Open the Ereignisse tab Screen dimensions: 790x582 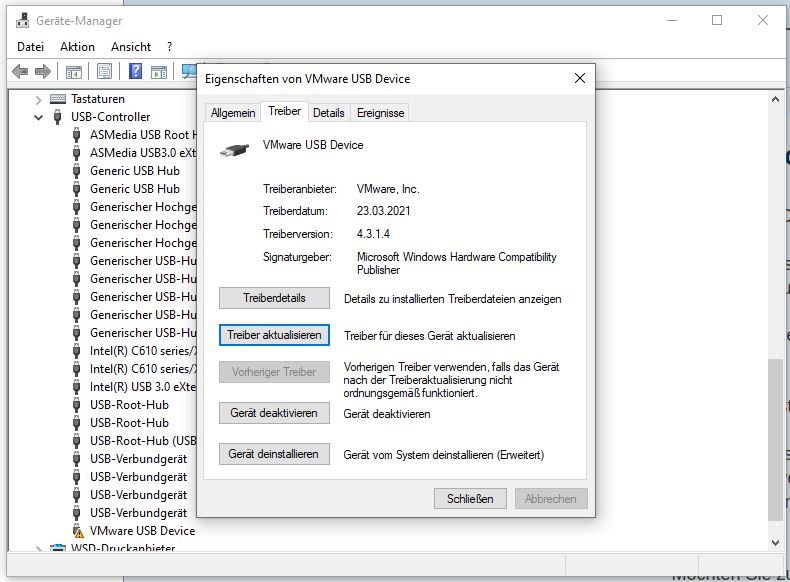point(380,113)
